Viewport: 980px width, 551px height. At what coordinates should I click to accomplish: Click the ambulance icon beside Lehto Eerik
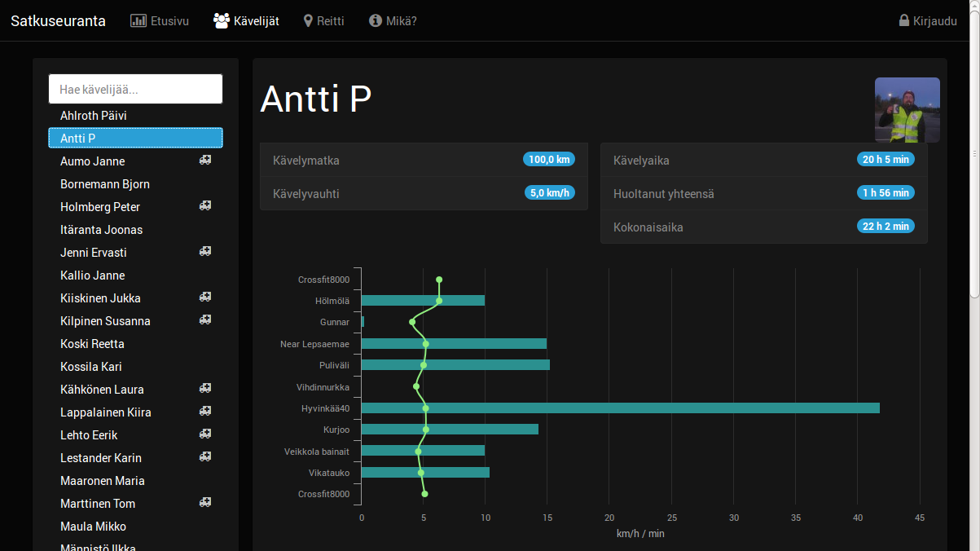(x=205, y=434)
